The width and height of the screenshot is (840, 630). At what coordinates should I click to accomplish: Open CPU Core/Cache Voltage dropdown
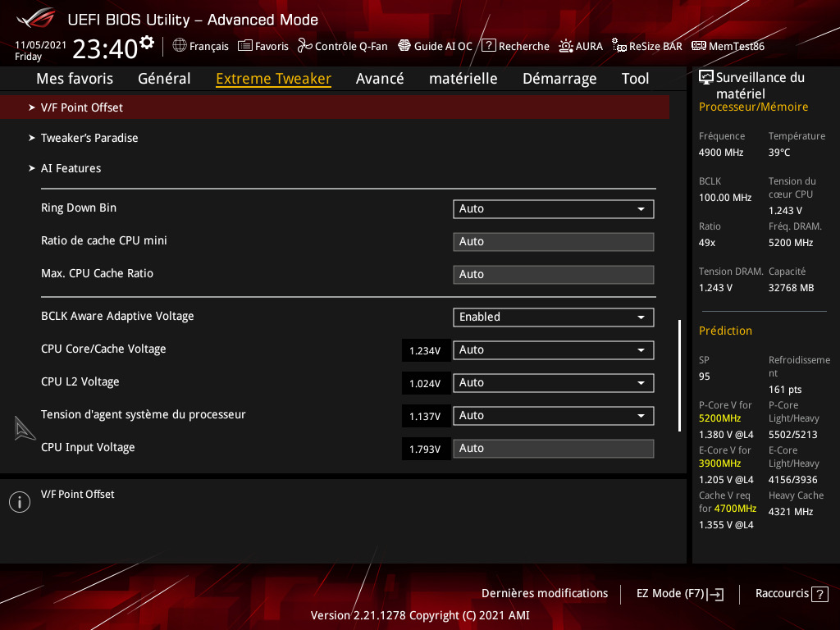pos(554,349)
